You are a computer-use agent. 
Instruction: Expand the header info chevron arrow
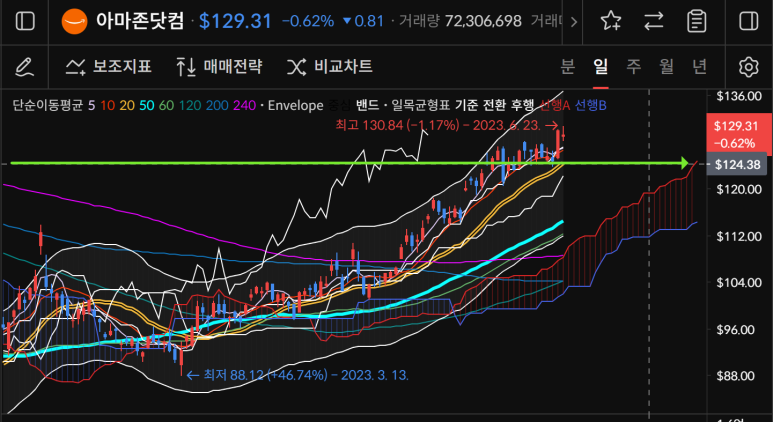click(x=573, y=22)
